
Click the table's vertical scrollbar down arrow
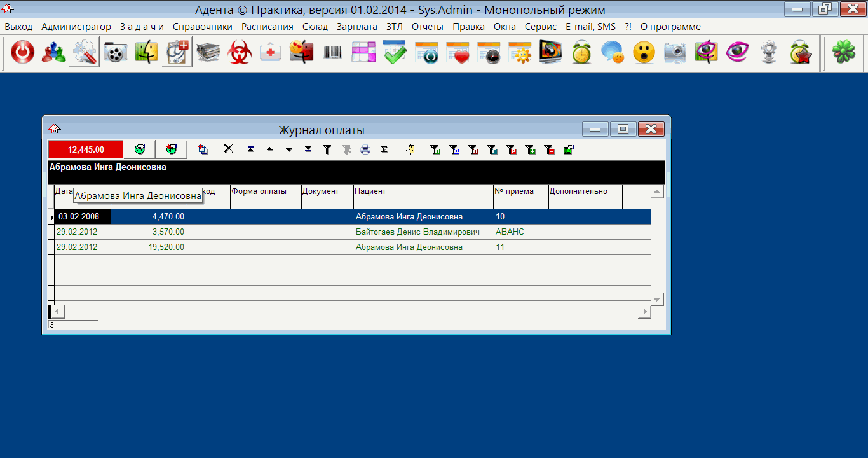click(x=657, y=299)
